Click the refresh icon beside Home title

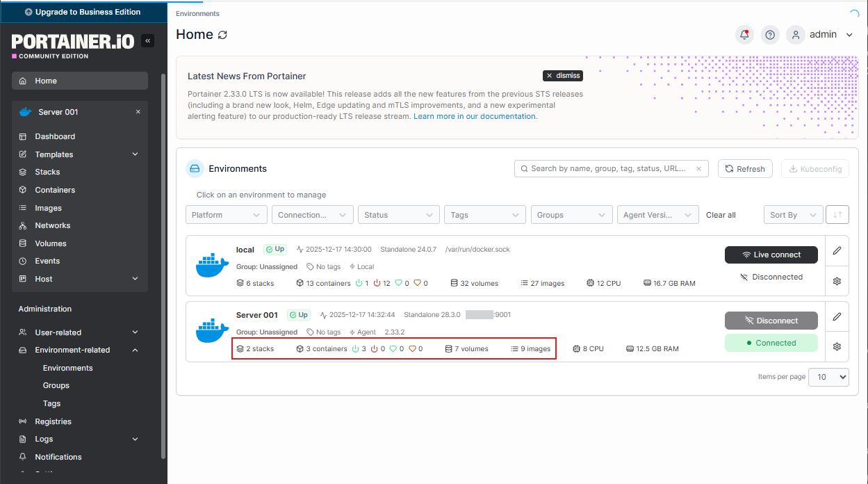tap(222, 35)
